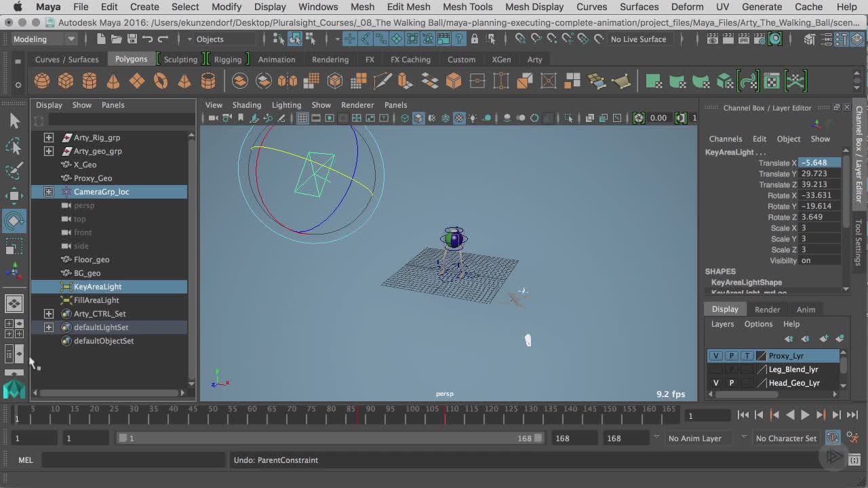Image resolution: width=868 pixels, height=488 pixels.
Task: Expand Arty_CTRL_Set in the Outliner
Action: [49, 314]
